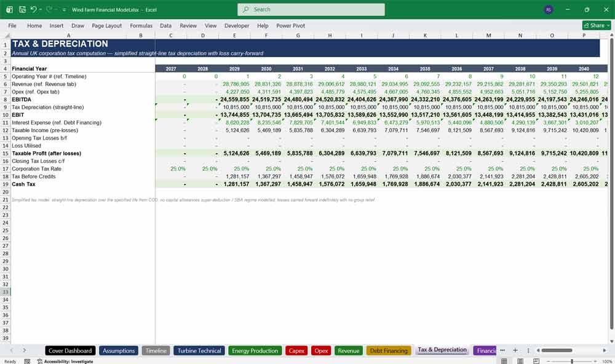Select row 33 header
This screenshot has height=364, width=615.
point(5,292)
